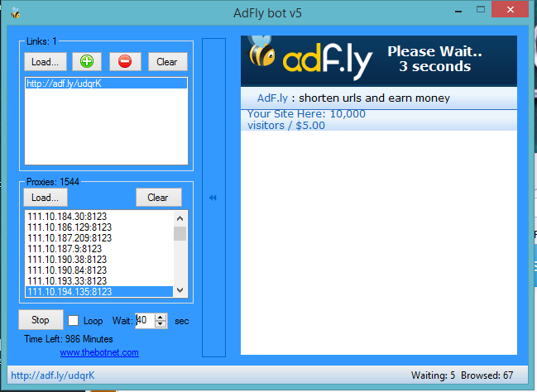Screen dimensions: 537x392
Task: Close the AdFly bot window
Action: (511, 10)
